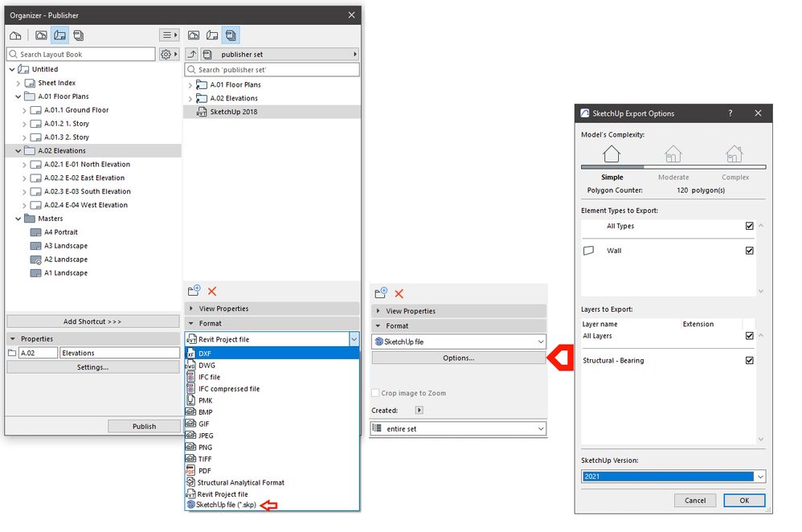Toggle the Wall element type checkbox
Image resolution: width=802 pixels, height=532 pixels.
tap(749, 251)
